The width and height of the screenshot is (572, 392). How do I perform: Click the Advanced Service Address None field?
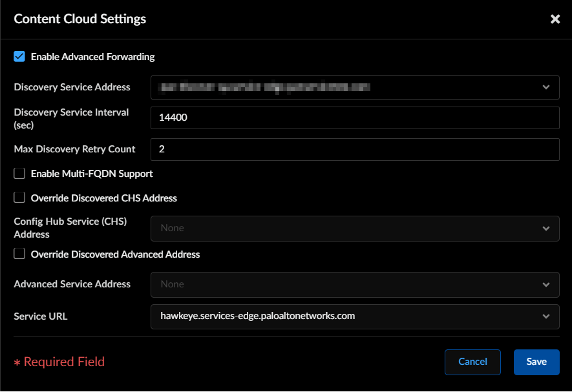[355, 285]
